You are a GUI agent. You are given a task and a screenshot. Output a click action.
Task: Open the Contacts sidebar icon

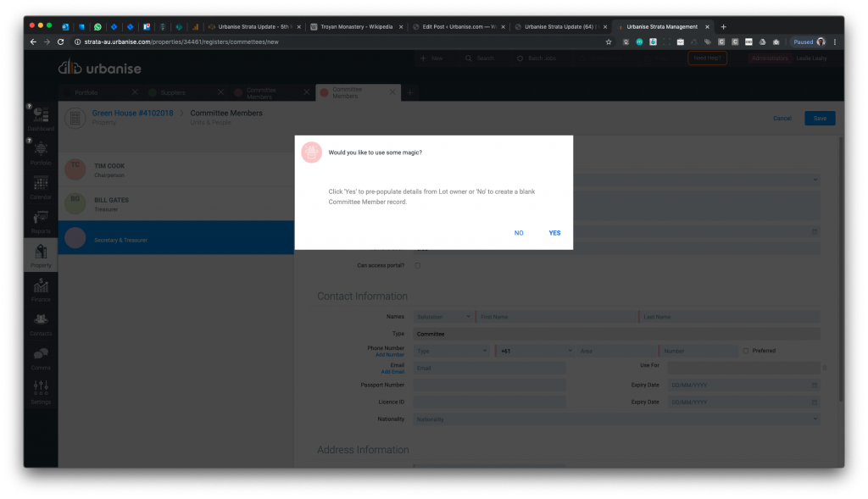coord(41,320)
